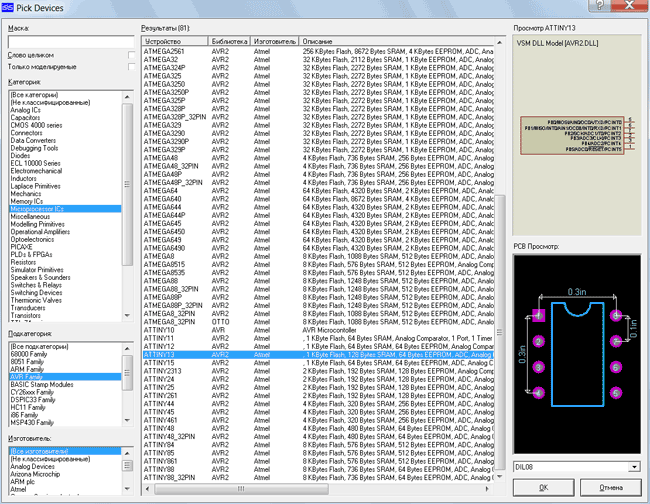Click category list scroll down arrow
This screenshot has height=504, width=650.
pos(127,316)
